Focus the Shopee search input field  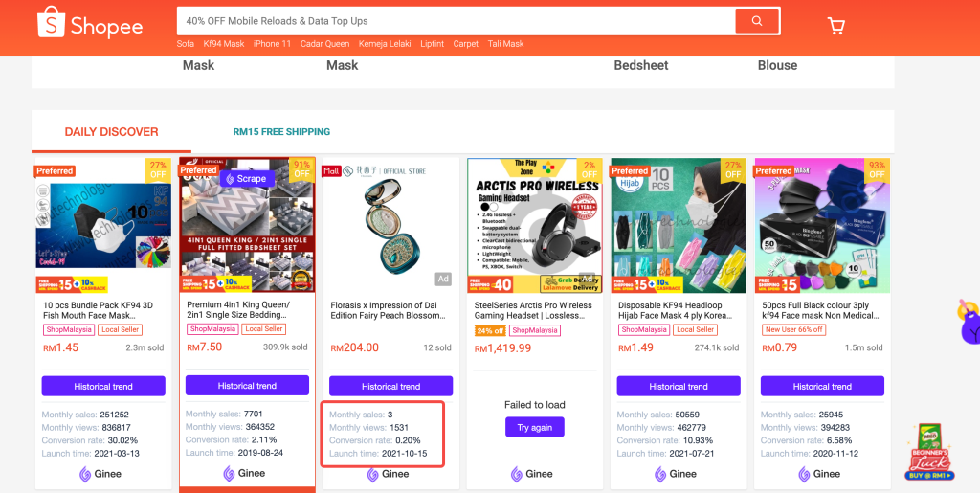457,21
